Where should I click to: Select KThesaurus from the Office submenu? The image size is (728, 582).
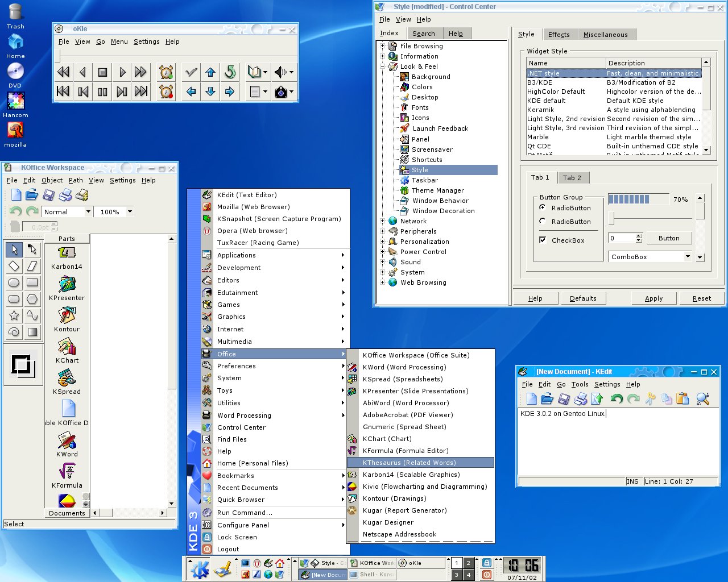pos(409,463)
